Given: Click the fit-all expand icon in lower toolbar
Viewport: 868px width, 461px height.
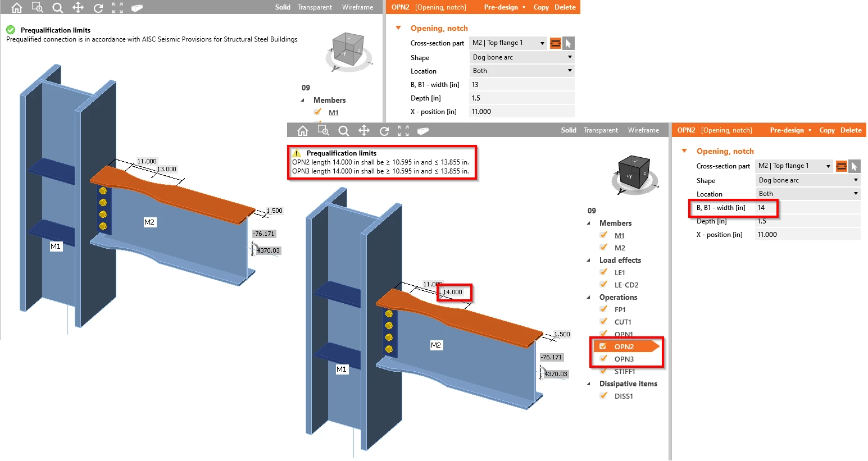Looking at the screenshot, I should [x=403, y=130].
